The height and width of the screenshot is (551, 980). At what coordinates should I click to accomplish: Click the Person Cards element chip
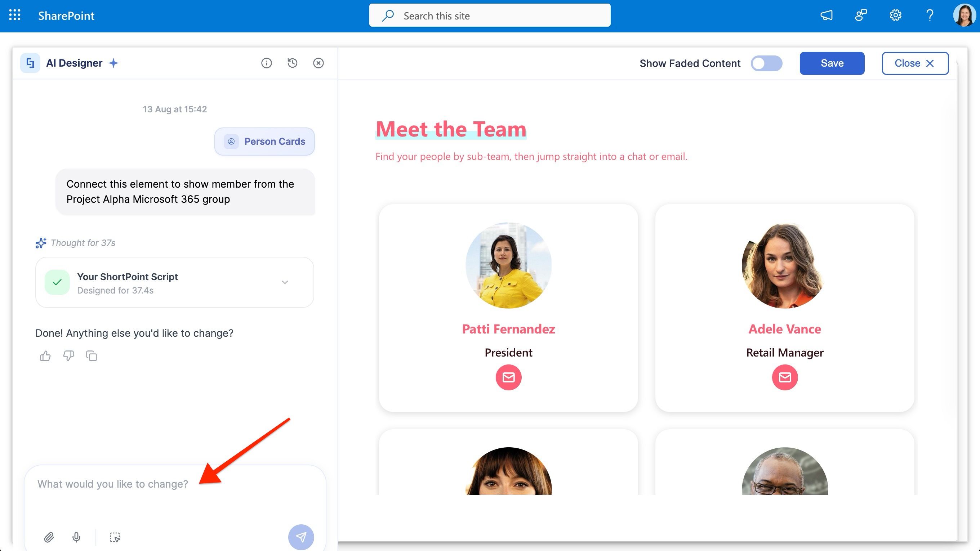click(264, 142)
